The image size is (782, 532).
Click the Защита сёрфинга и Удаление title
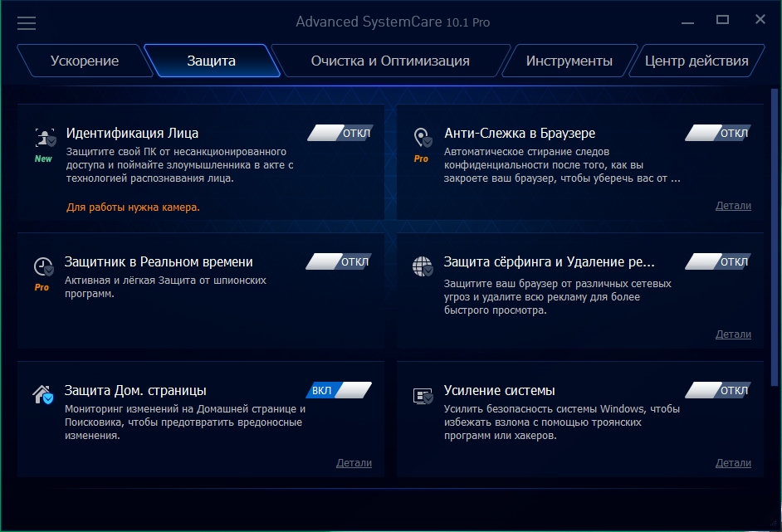549,261
